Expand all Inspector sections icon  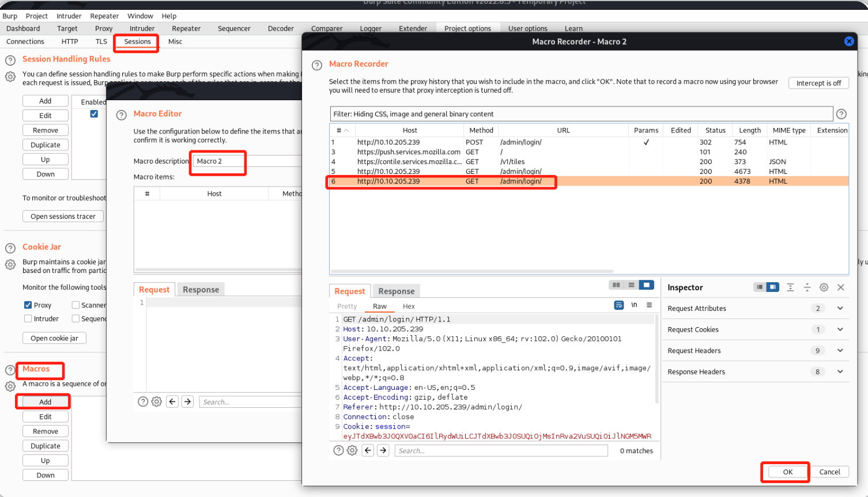tap(790, 287)
